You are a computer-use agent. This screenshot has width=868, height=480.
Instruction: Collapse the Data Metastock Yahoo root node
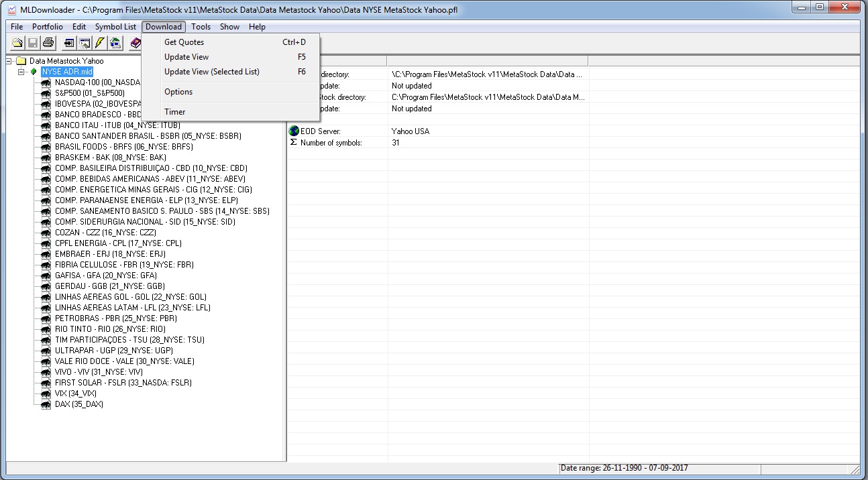click(x=9, y=61)
